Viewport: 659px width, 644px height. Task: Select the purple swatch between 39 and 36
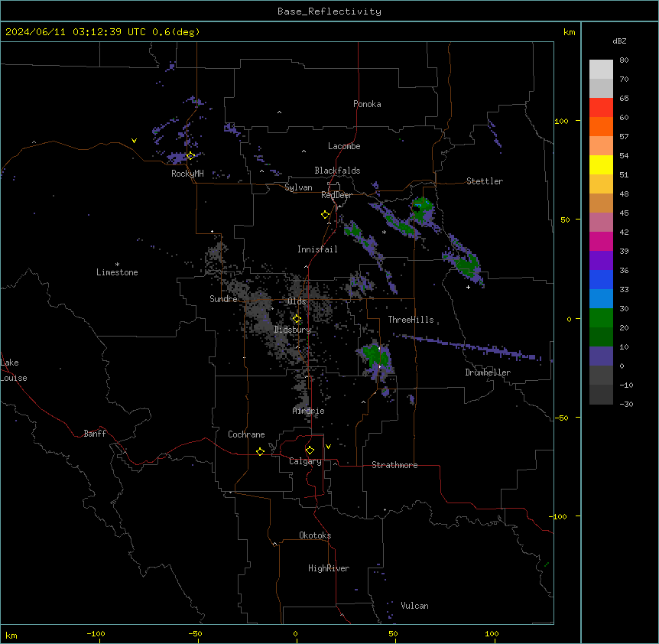coord(601,261)
